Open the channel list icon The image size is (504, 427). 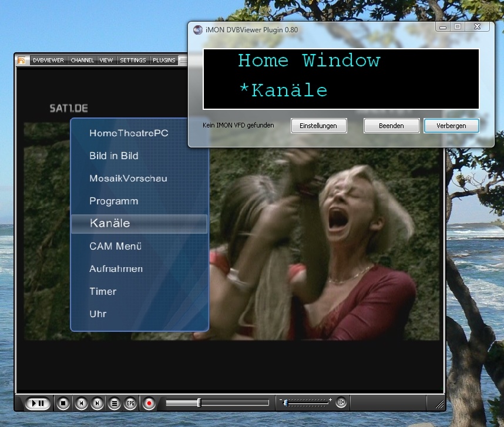coord(115,403)
